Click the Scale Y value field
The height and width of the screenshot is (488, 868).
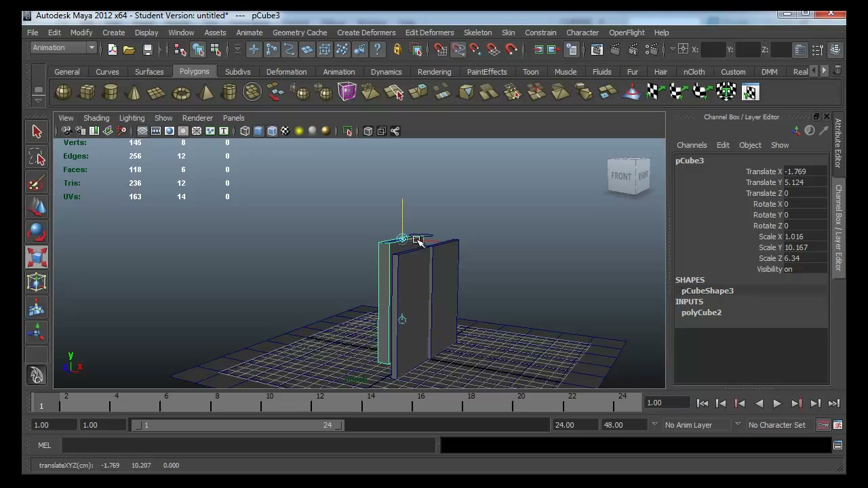[805, 247]
